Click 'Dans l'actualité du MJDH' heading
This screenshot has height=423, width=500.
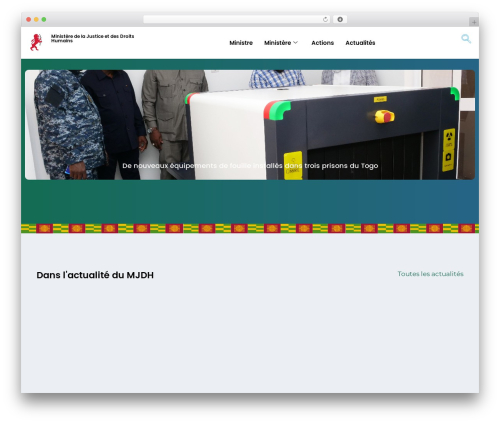tap(95, 275)
